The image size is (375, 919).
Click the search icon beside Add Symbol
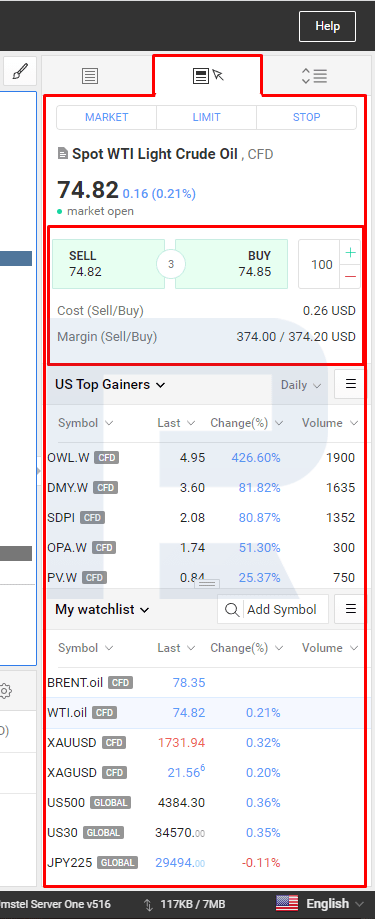231,610
